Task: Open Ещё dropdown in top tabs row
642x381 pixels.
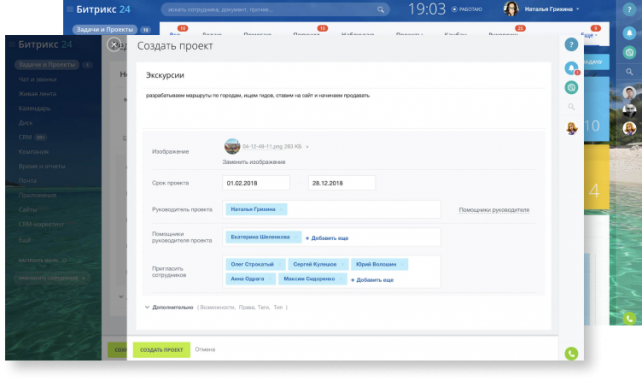Action: pos(588,35)
